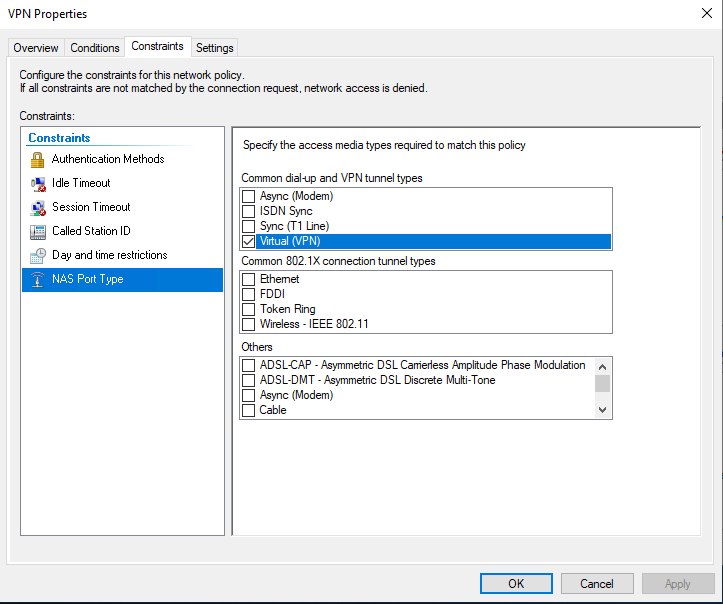Click the Day and time restrictions clock icon

(x=38, y=256)
